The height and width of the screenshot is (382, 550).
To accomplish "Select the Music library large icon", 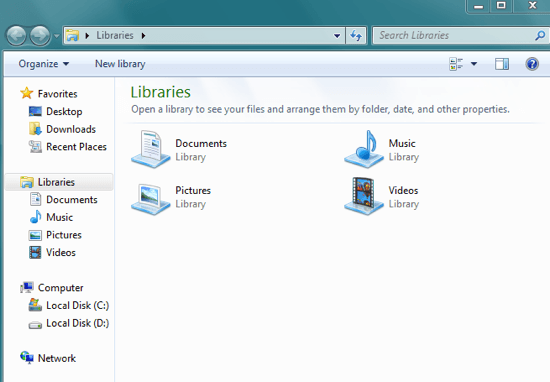I will pos(364,149).
